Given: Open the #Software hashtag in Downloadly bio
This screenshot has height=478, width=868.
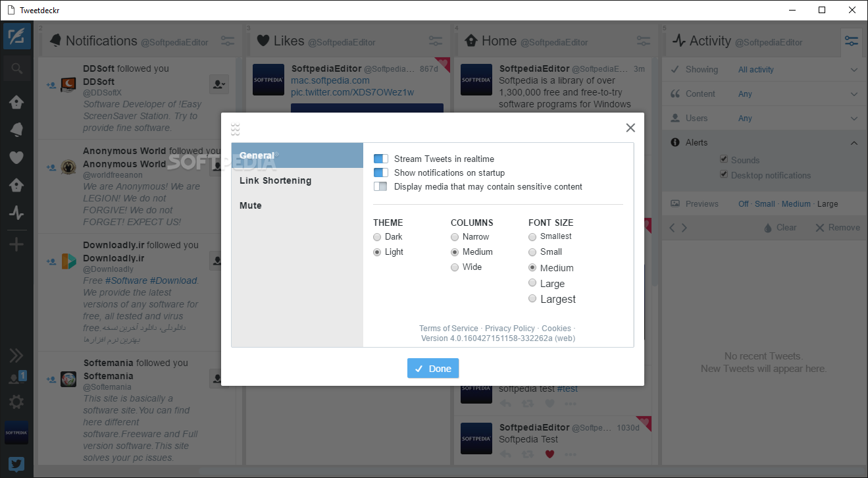Looking at the screenshot, I should coord(126,280).
